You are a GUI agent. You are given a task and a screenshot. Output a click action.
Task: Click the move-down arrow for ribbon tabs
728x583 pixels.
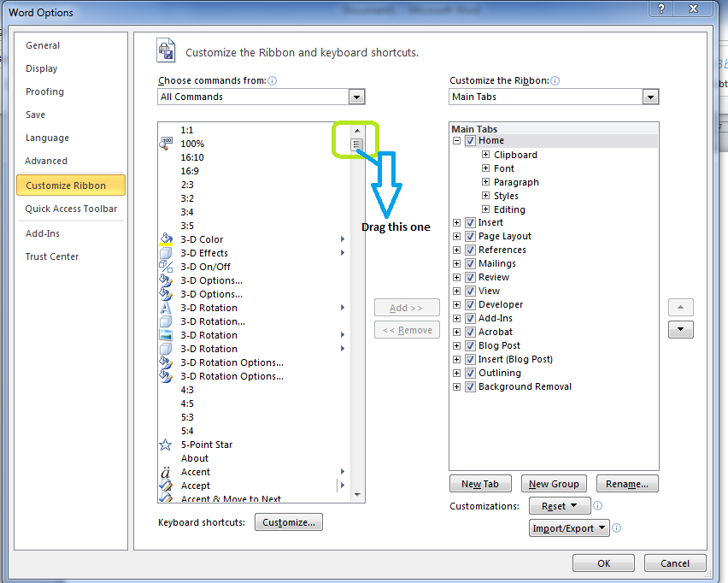tap(680, 329)
